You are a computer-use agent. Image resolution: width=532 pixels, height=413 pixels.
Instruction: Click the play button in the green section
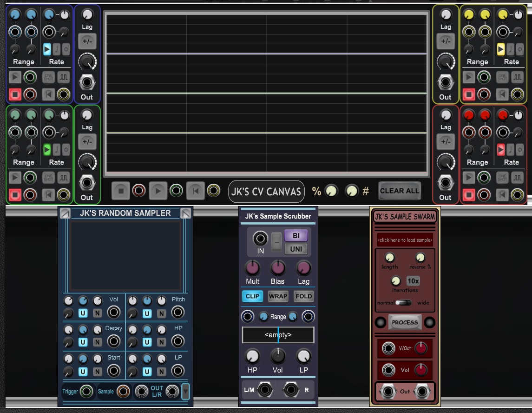14,177
